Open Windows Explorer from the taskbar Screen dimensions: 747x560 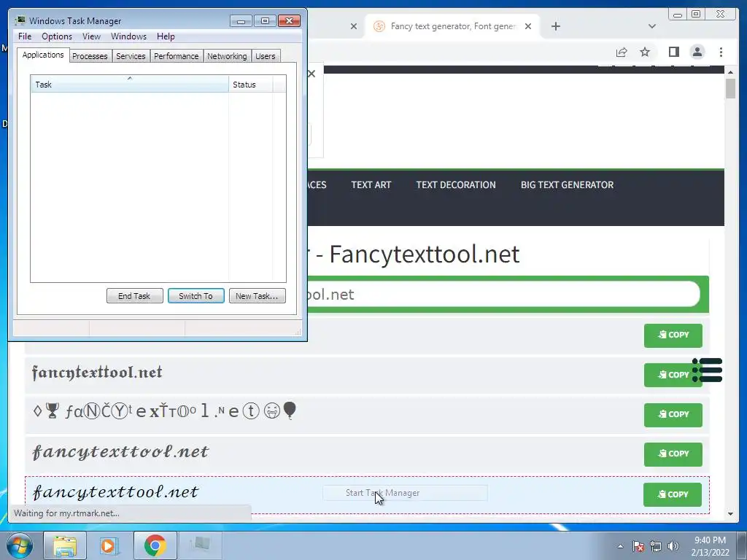click(x=65, y=545)
